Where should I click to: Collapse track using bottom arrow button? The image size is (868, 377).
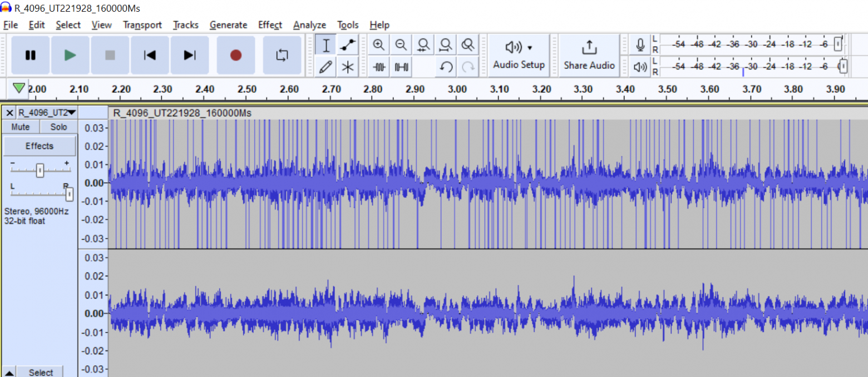(9, 372)
